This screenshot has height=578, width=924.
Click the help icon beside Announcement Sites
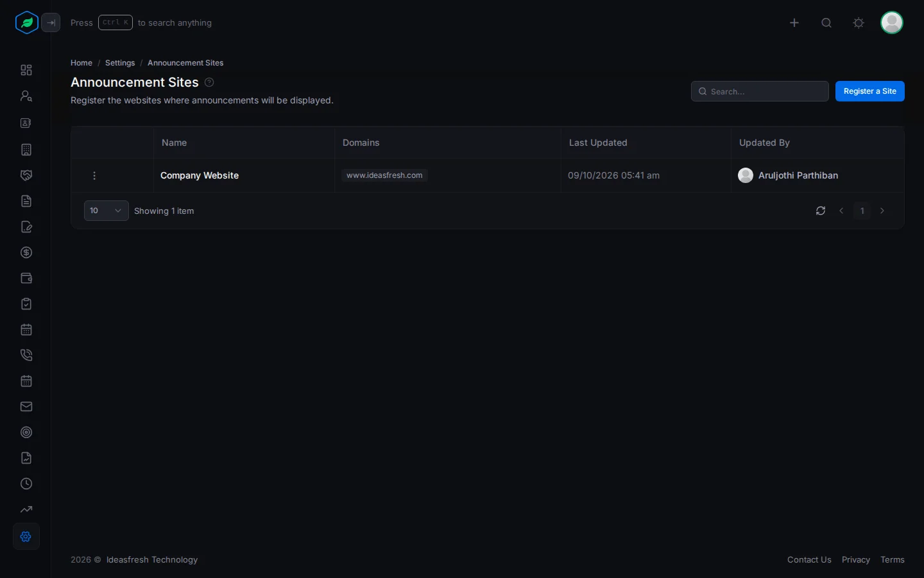point(209,82)
